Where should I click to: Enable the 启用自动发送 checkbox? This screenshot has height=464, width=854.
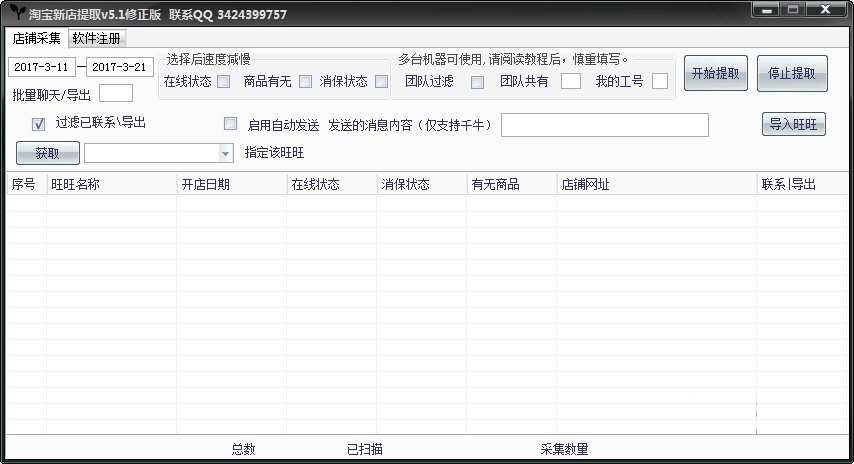[x=230, y=124]
